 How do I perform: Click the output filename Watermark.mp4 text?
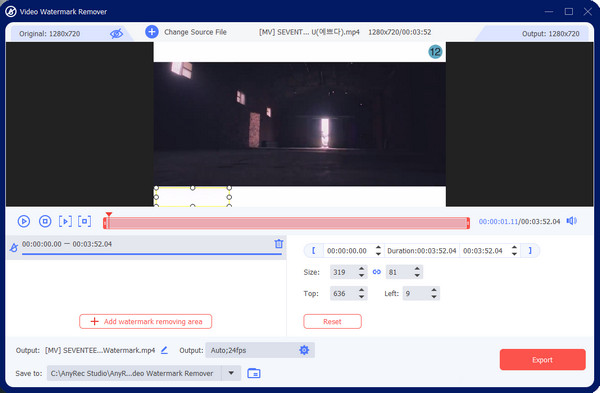click(x=100, y=350)
